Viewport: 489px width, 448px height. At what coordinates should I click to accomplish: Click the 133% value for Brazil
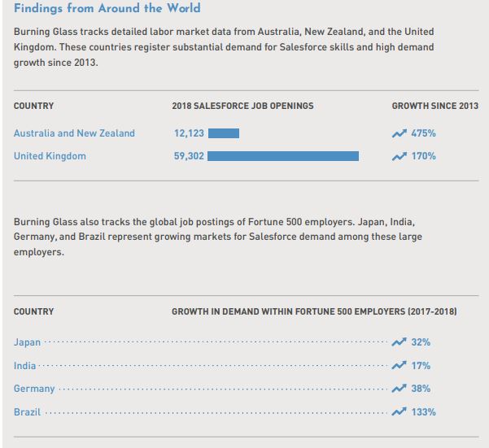pos(424,412)
